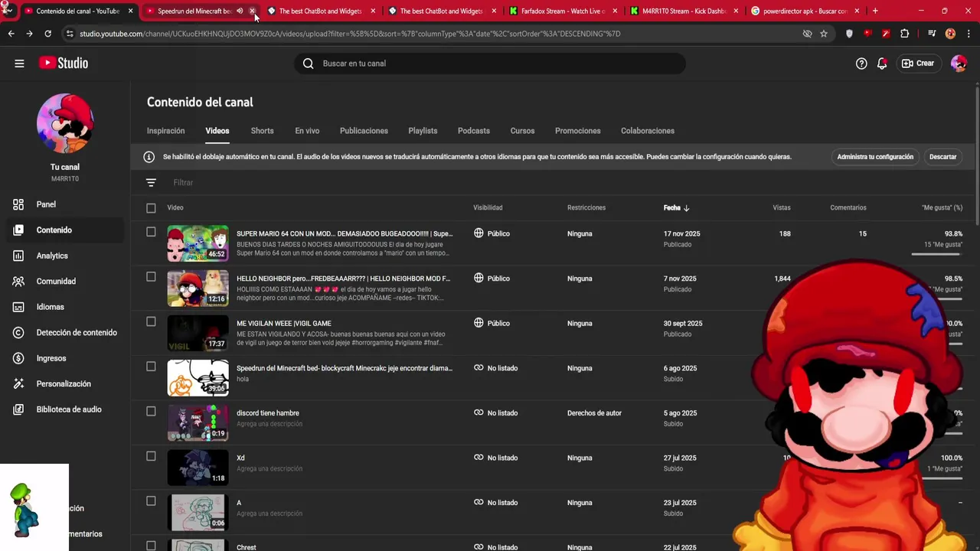
Task: Open Derechos de autor restriction details
Action: click(594, 412)
